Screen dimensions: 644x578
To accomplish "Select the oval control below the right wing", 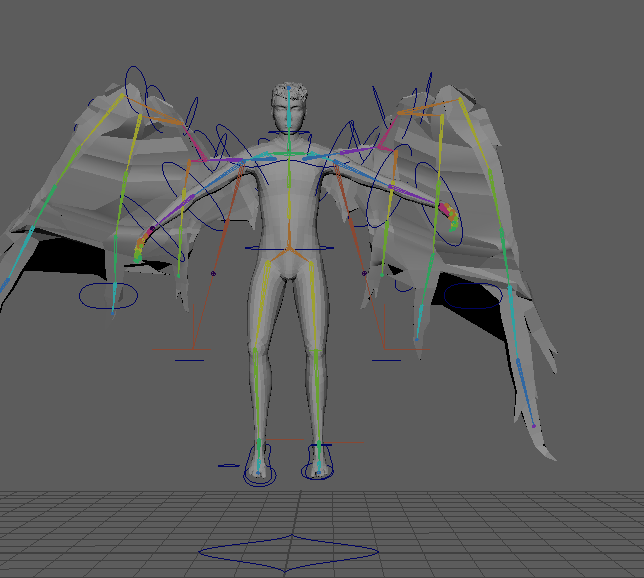I will [472, 297].
